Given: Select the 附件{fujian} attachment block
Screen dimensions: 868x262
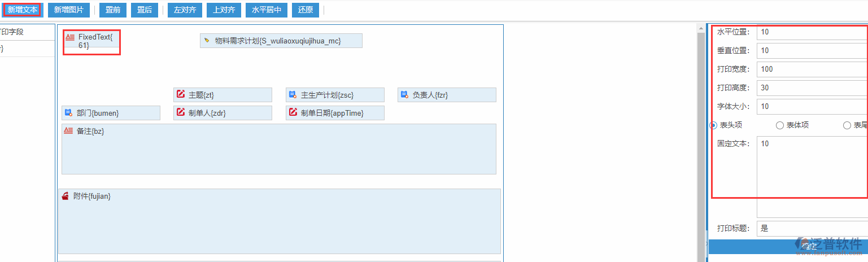Looking at the screenshot, I should (280, 221).
